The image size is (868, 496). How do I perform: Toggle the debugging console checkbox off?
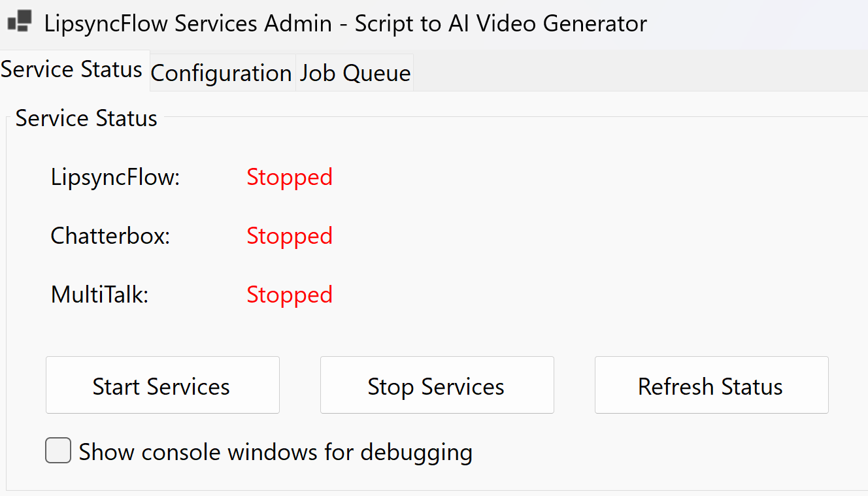58,450
